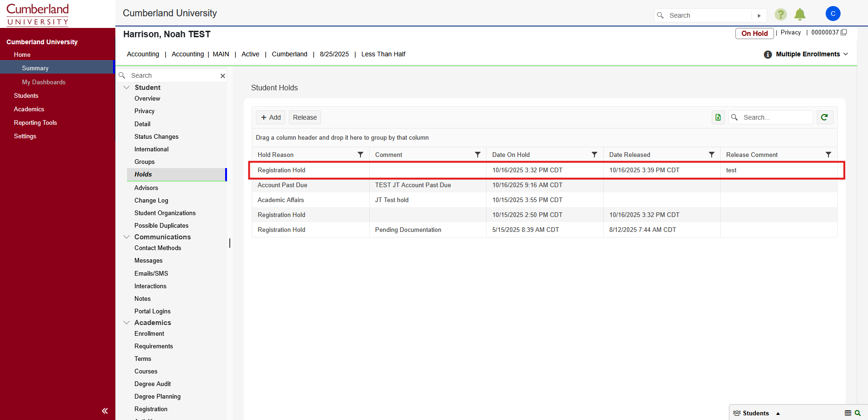This screenshot has height=420, width=868.
Task: Copy the student ID 00000037
Action: (x=844, y=32)
